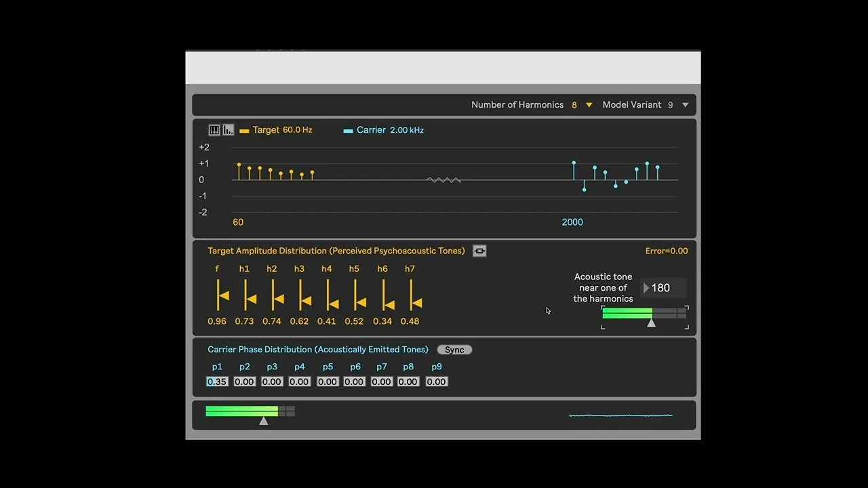Click the cyan waveform display at bottom right
This screenshot has height=488, width=868.
coord(620,415)
